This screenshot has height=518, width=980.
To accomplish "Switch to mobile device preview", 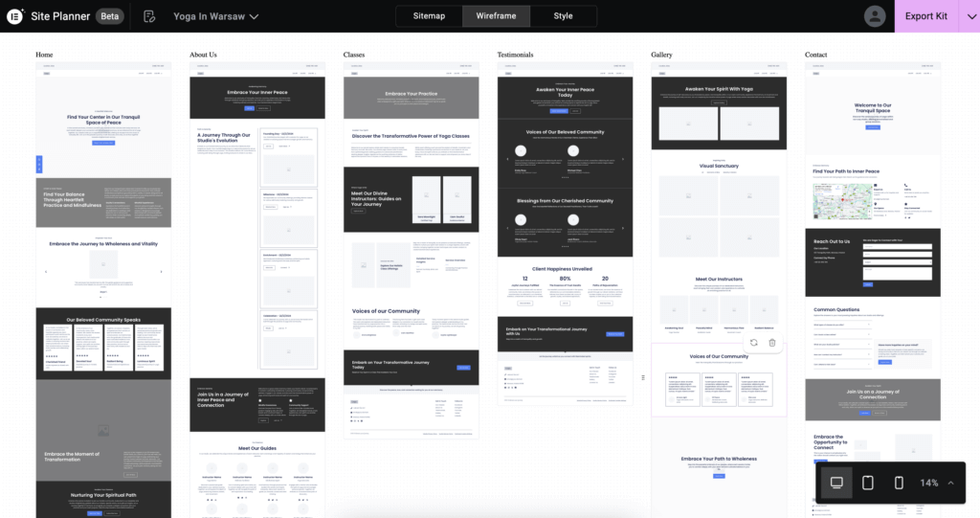I will [899, 483].
